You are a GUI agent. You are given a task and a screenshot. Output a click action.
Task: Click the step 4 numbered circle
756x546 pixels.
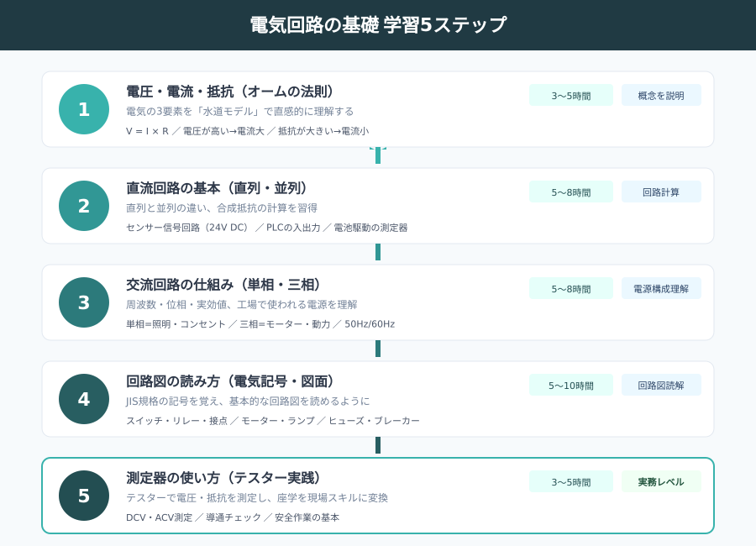click(84, 399)
